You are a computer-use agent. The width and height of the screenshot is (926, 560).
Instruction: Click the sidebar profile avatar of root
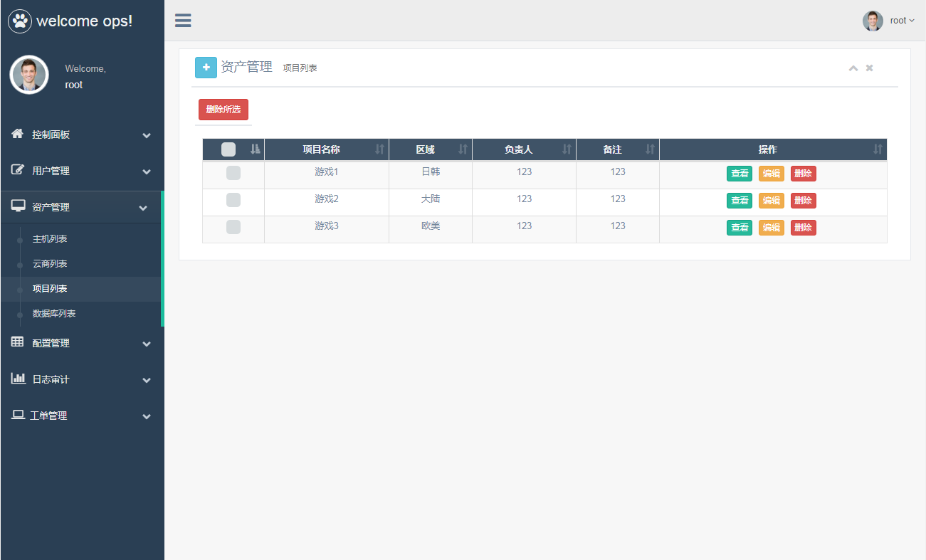click(x=29, y=75)
